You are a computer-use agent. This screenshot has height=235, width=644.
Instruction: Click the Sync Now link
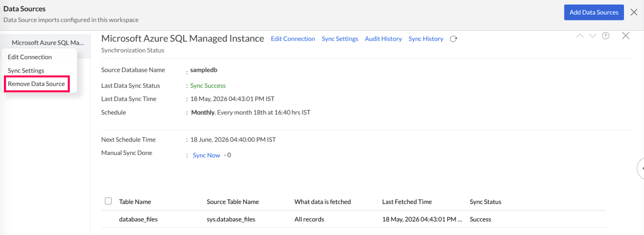(x=206, y=155)
